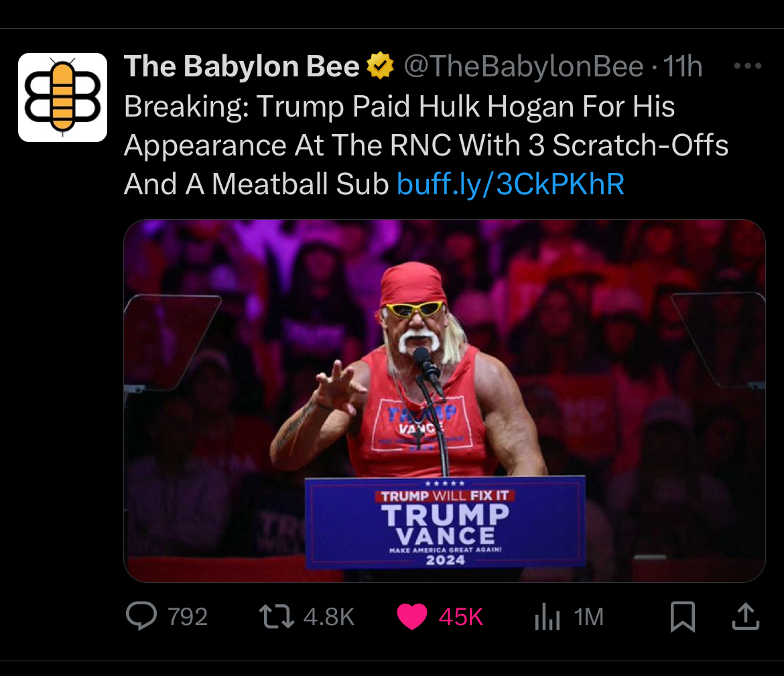The width and height of the screenshot is (784, 676).
Task: Click the @TheBabylonBee handle
Action: click(523, 66)
